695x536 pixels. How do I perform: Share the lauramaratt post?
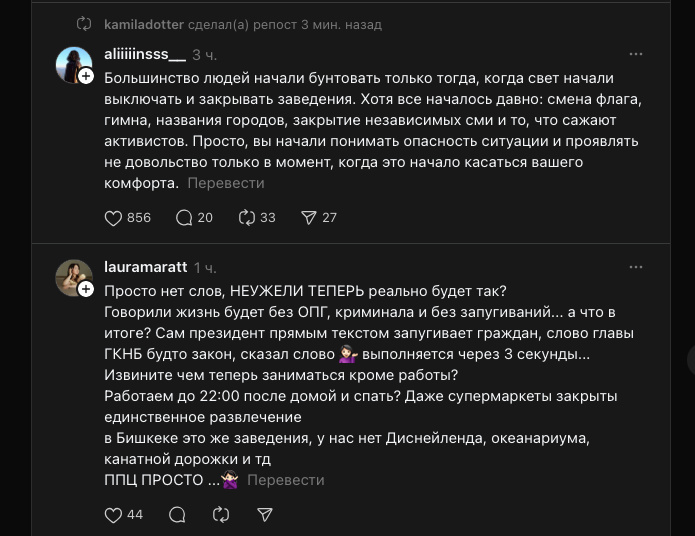tap(265, 514)
